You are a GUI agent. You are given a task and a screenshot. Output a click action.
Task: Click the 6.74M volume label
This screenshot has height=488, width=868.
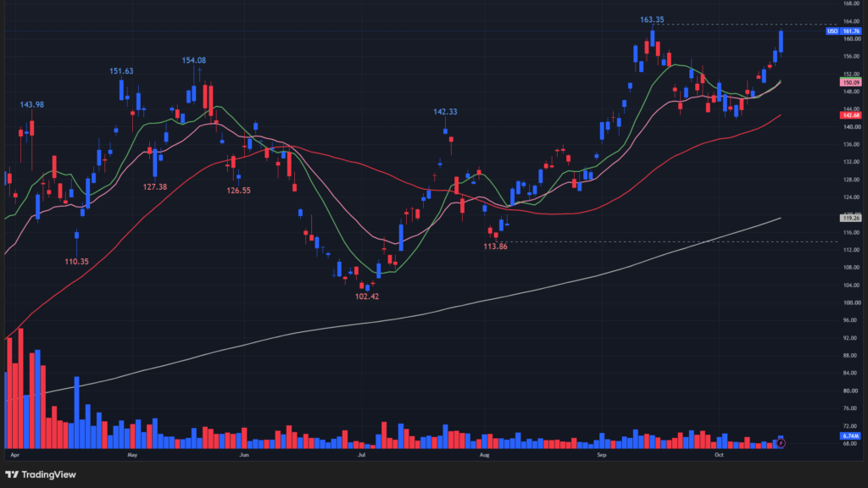pos(851,436)
